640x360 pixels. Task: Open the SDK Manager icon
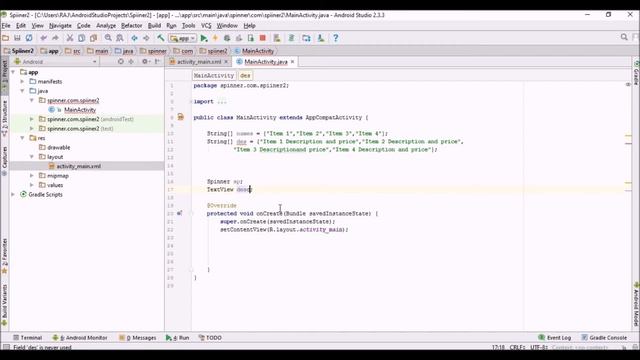[x=321, y=38]
